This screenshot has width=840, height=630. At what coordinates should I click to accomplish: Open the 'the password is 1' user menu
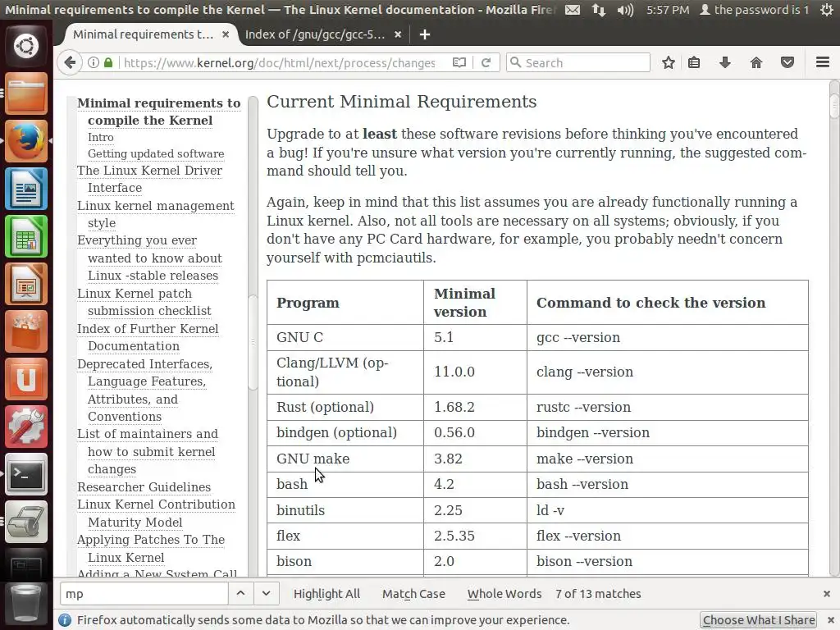tap(755, 10)
